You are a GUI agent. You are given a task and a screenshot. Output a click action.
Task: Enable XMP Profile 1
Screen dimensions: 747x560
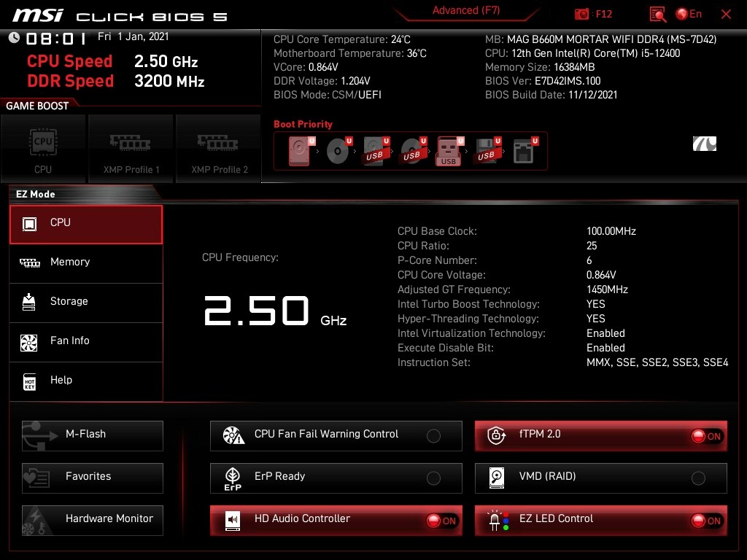coord(131,149)
